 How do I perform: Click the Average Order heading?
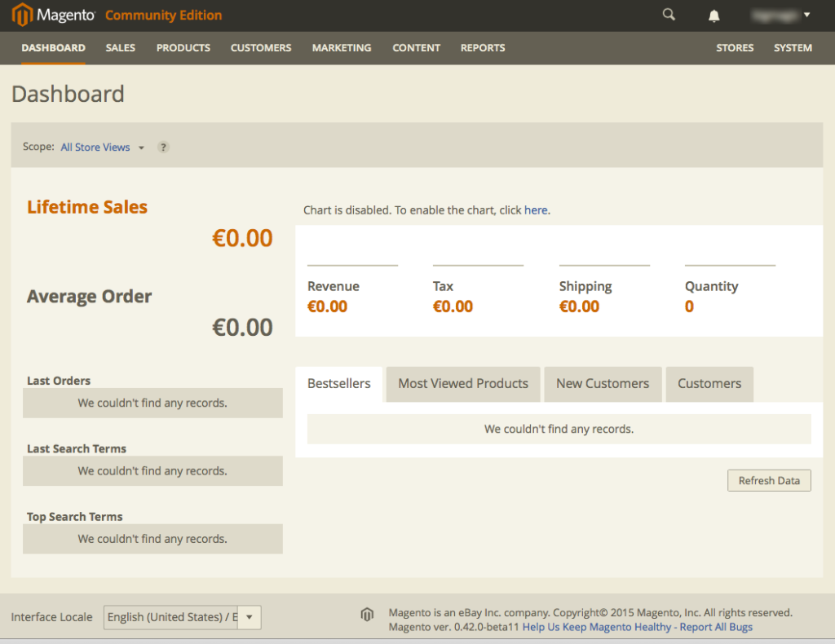(x=90, y=297)
